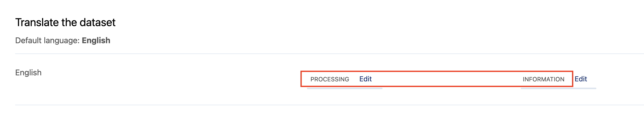Click progress bar under PROCESSING

tap(344, 88)
